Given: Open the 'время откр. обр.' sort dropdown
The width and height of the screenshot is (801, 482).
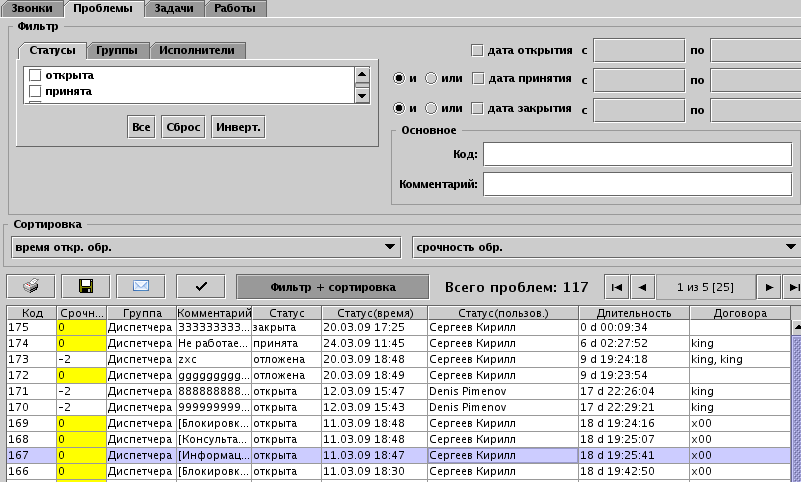Looking at the screenshot, I should (204, 247).
